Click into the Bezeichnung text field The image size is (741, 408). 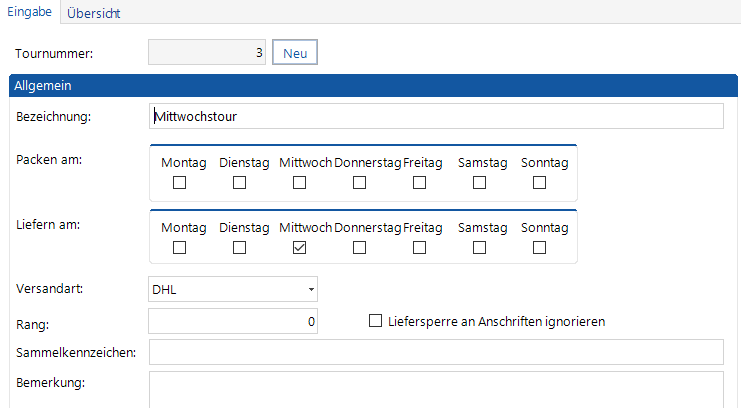(x=435, y=117)
